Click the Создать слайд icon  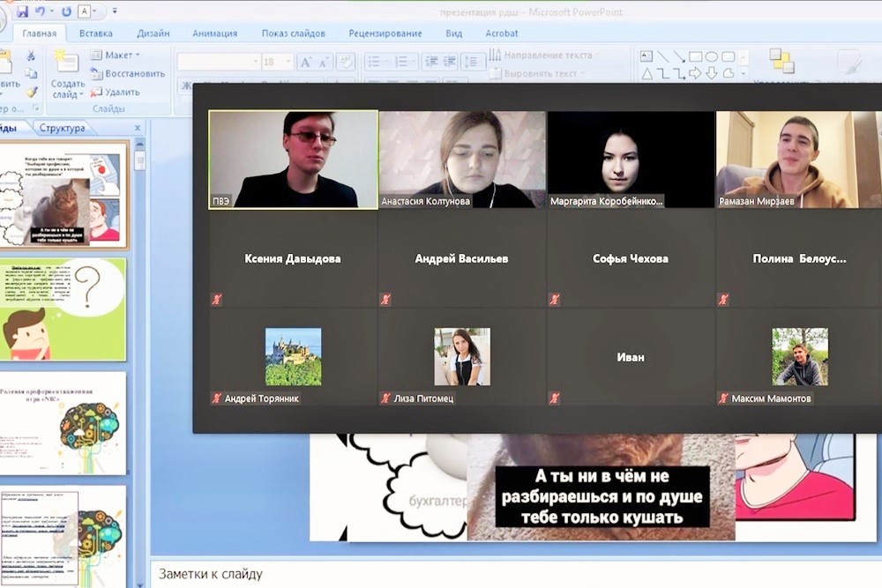point(66,62)
